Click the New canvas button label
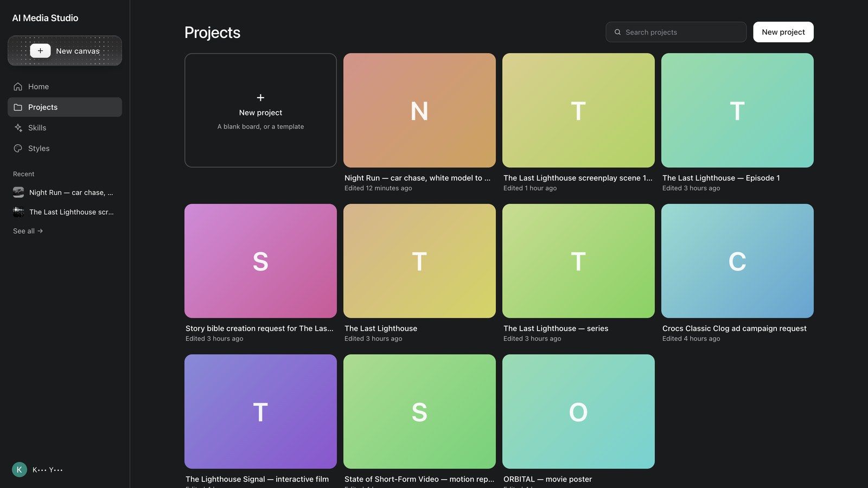Screen dimensions: 868x488 pyautogui.click(x=78, y=51)
